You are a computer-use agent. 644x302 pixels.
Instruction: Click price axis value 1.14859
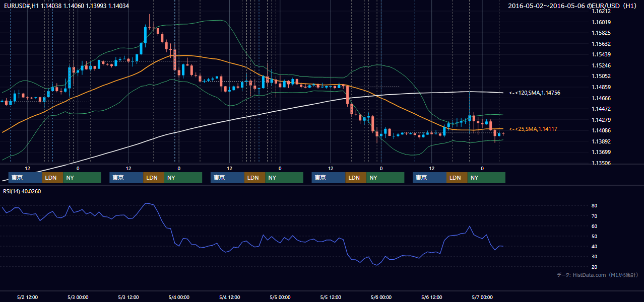(601, 87)
